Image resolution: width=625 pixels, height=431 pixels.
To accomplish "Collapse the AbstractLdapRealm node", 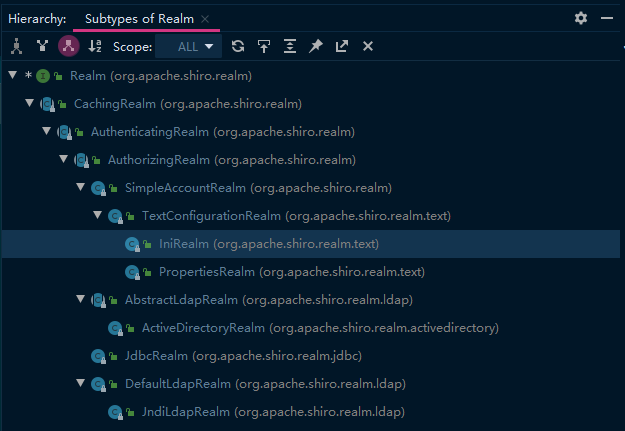I will 81,299.
